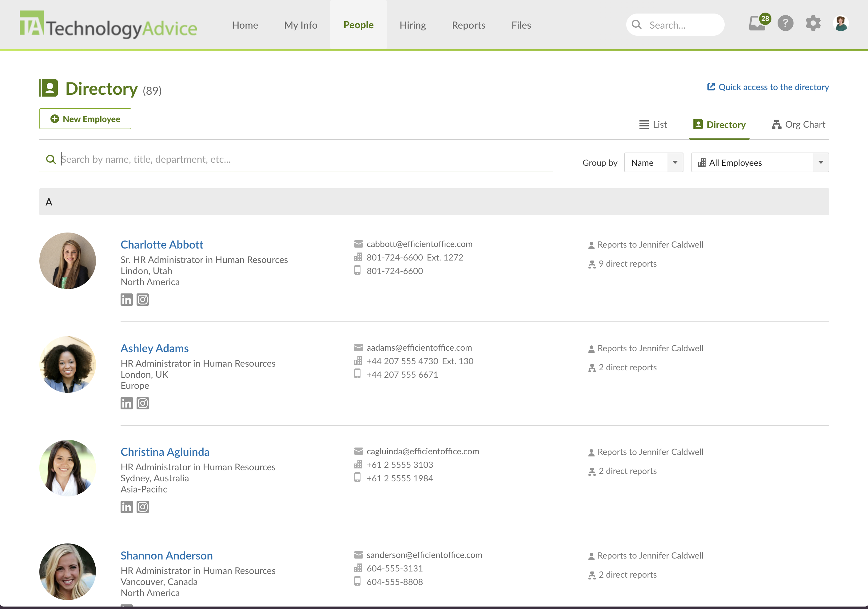Open the All Employees filter dropdown
This screenshot has height=609, width=868.
click(x=760, y=162)
